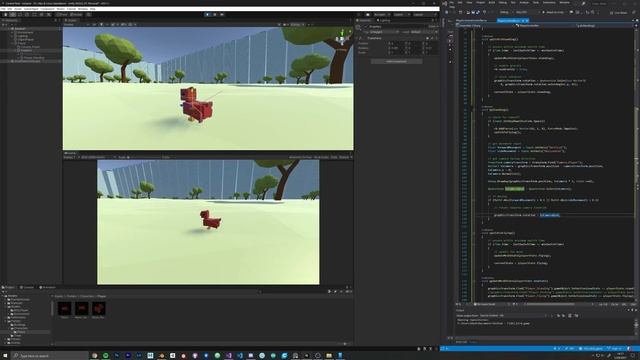Open Photoshop from the taskbar

117,356
